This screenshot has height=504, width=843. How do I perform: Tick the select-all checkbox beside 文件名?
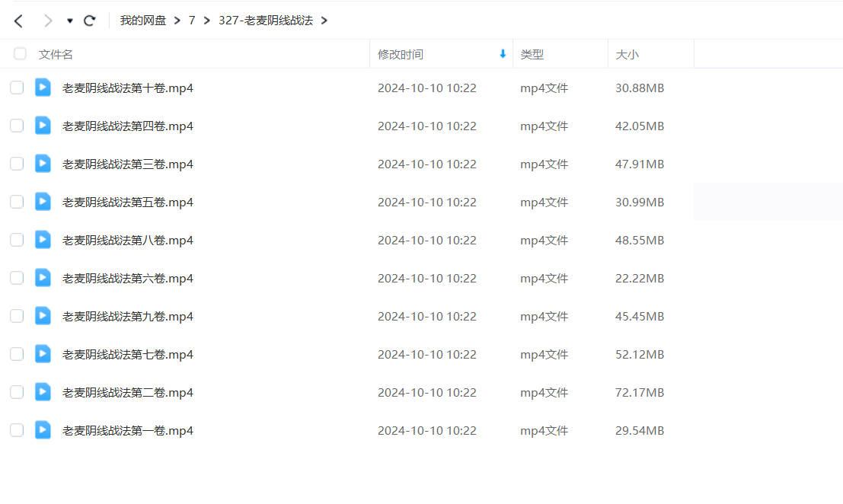pos(20,54)
